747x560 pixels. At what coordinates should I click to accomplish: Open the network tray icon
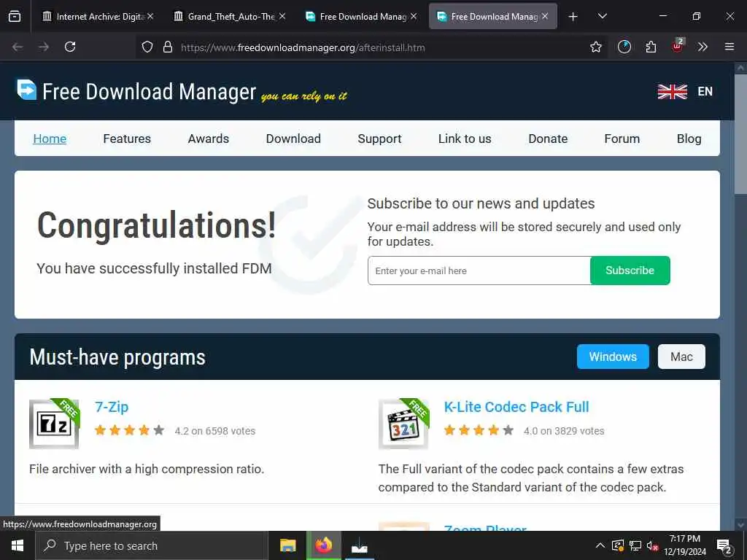point(635,545)
